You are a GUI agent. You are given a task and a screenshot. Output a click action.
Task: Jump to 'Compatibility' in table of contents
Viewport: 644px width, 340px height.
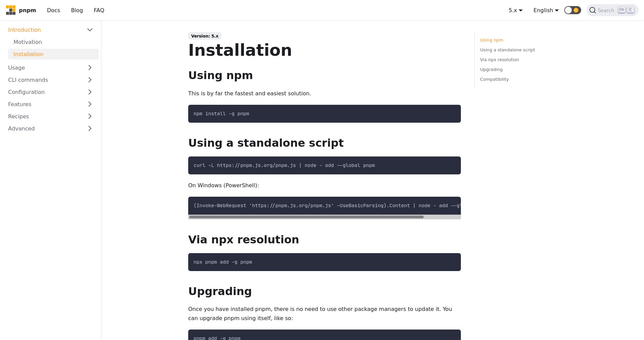[x=494, y=79]
